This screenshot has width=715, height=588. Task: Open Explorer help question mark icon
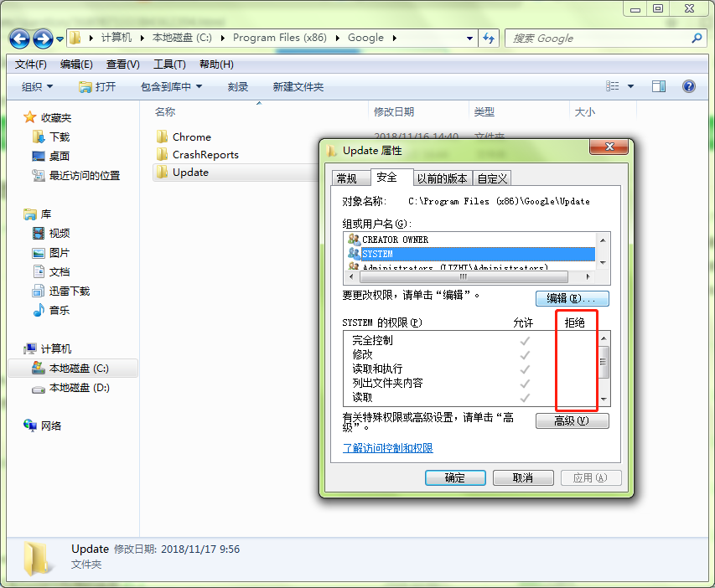pos(688,86)
